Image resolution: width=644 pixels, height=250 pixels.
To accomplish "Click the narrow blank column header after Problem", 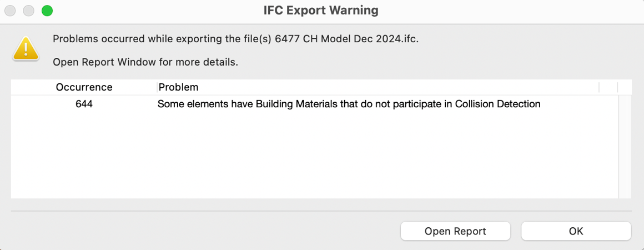I will click(x=608, y=87).
